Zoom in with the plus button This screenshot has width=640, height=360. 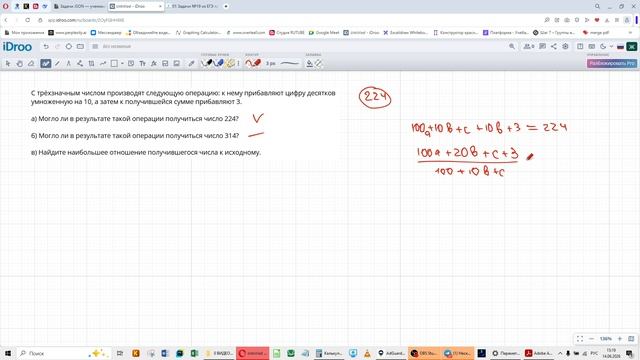point(620,339)
